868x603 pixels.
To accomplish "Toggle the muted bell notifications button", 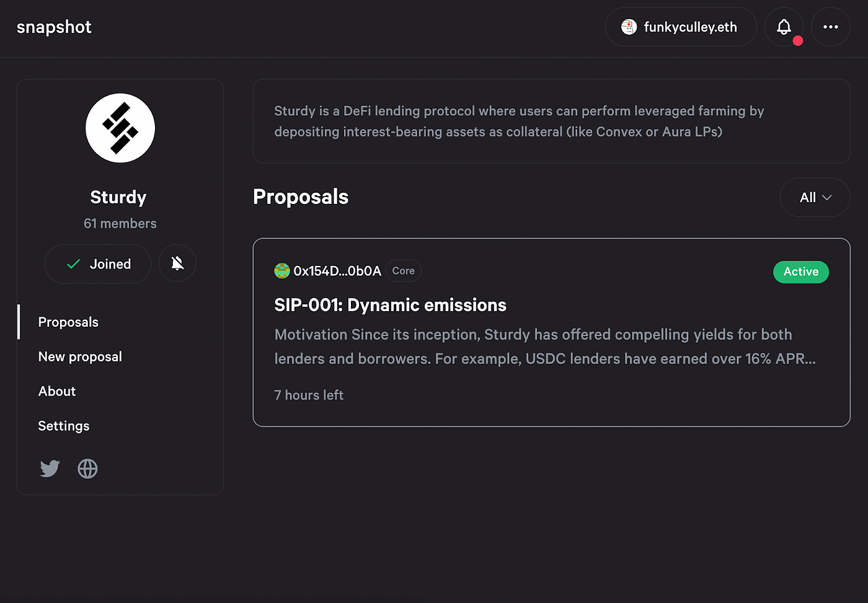I will [177, 264].
